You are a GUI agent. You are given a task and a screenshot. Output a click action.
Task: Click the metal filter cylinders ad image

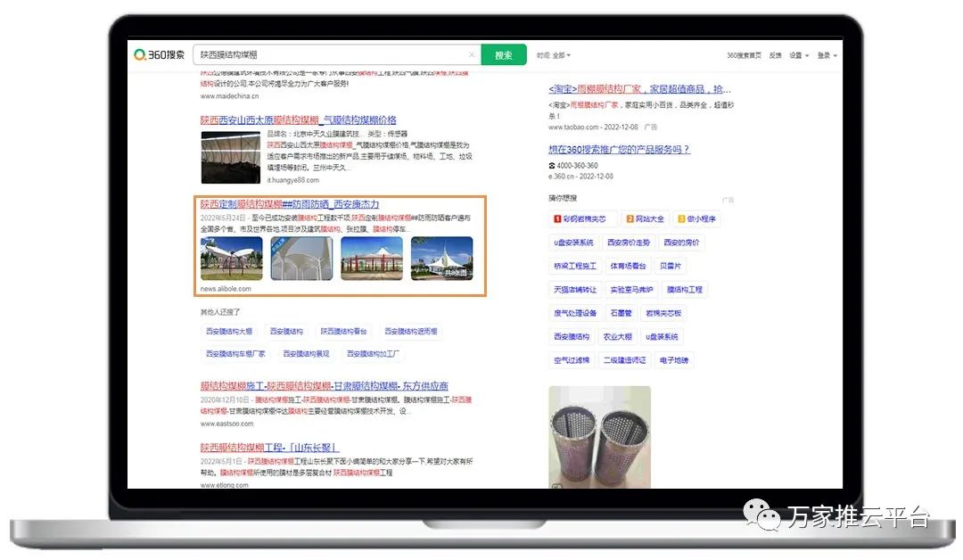tap(599, 437)
